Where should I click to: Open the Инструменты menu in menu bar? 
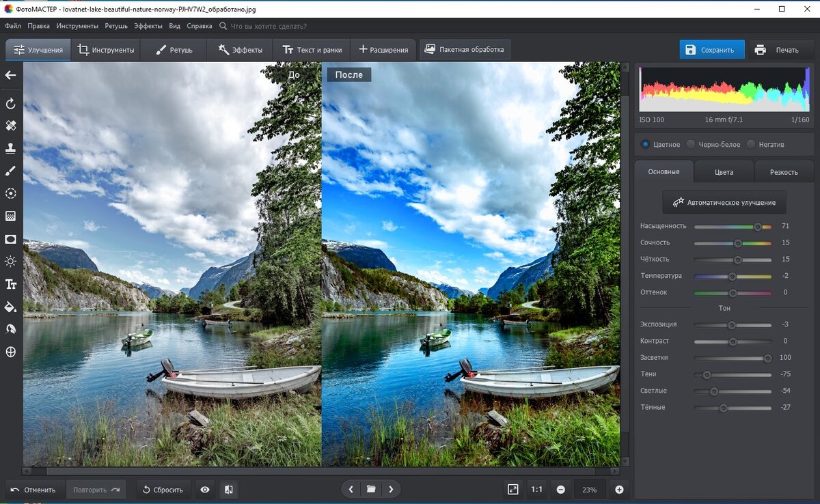coord(77,26)
